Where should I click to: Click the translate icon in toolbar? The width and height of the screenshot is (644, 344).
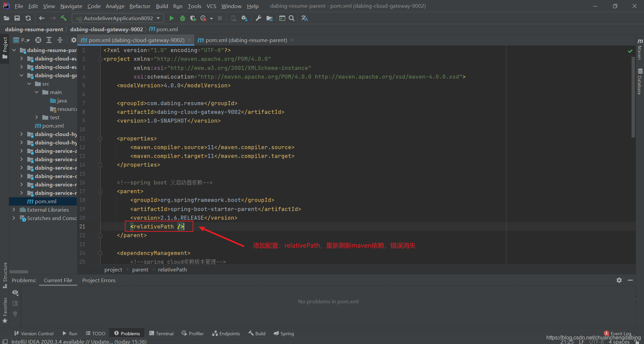(x=304, y=18)
